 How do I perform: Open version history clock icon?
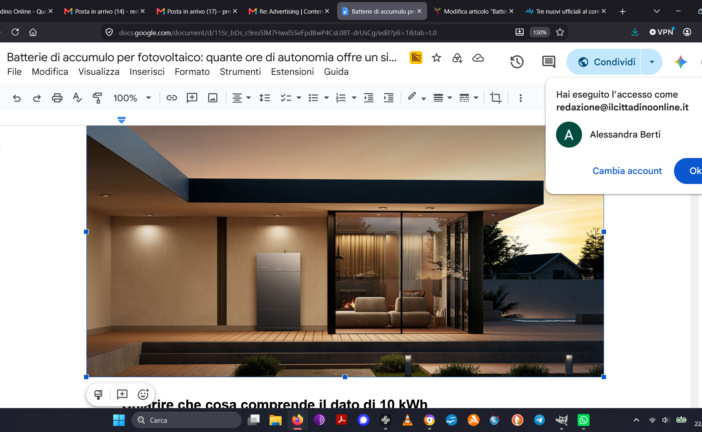(517, 62)
